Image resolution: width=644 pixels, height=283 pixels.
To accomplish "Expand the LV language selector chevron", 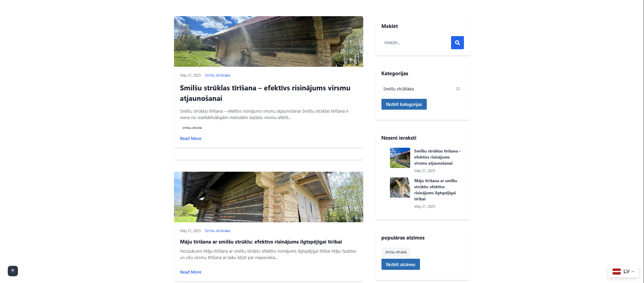I will pos(633,272).
